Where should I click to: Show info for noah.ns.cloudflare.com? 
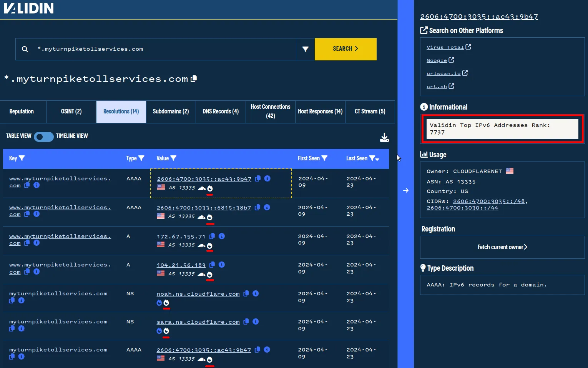[x=256, y=293]
